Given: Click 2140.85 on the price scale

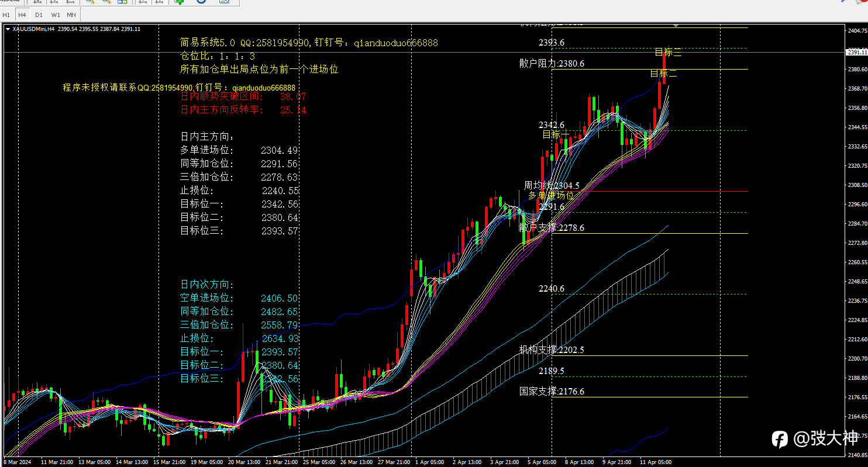Looking at the screenshot, I should click(857, 455).
